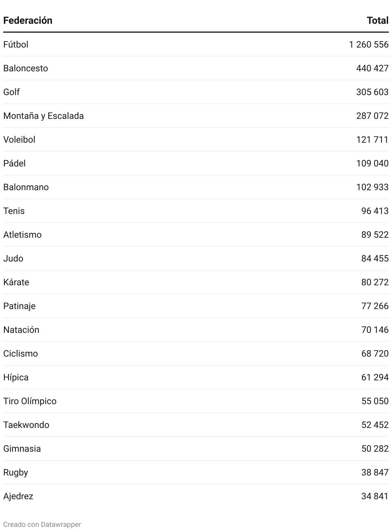Viewport: 392px width, 532px height.
Task: Select the Tiro Olímpico label
Action: (x=30, y=401)
